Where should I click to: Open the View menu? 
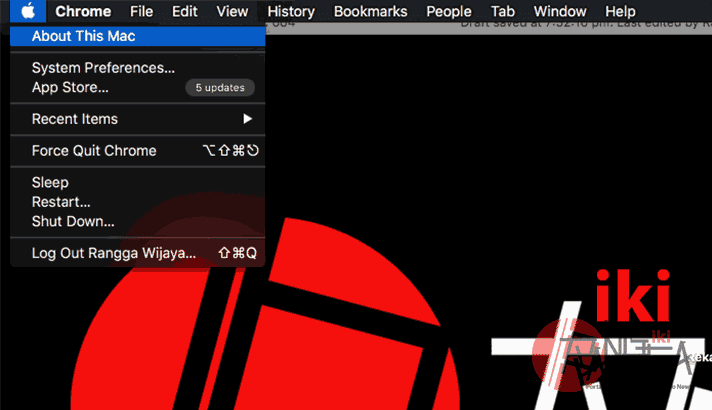click(232, 11)
